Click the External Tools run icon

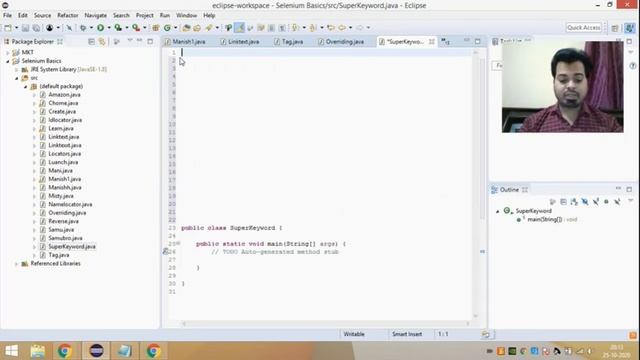click(x=136, y=28)
